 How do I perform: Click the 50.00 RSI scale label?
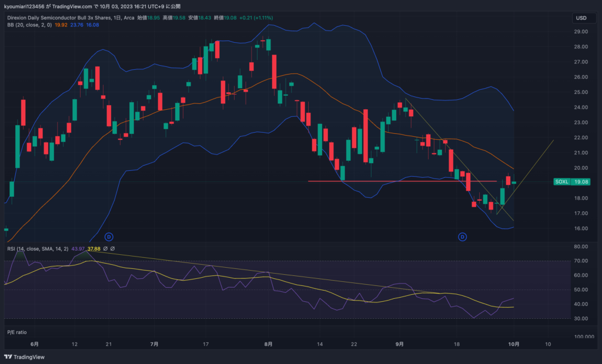(x=581, y=289)
